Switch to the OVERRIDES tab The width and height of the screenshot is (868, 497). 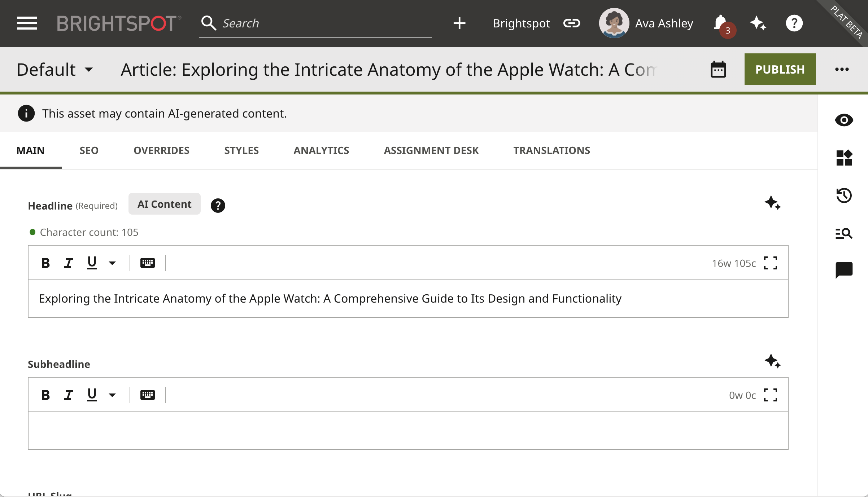[x=161, y=150]
